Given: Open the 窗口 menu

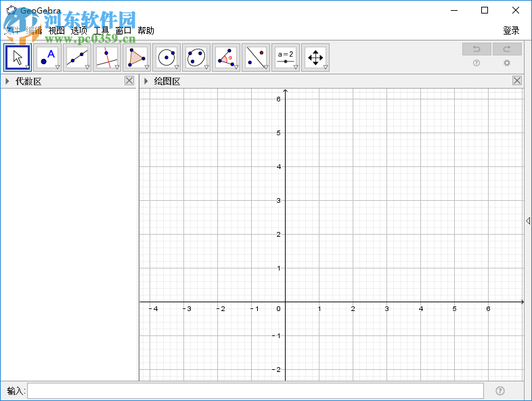Looking at the screenshot, I should pyautogui.click(x=123, y=30).
